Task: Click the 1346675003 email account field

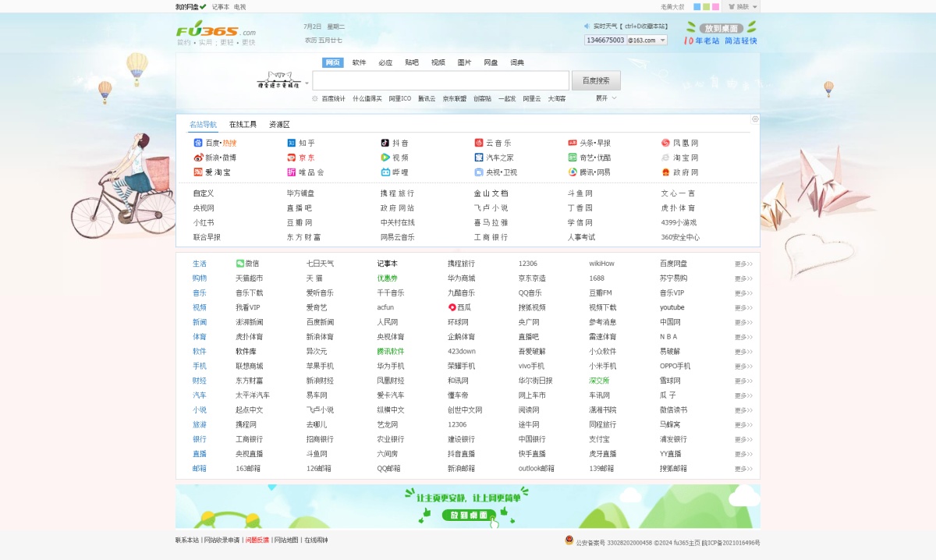Action: 605,40
